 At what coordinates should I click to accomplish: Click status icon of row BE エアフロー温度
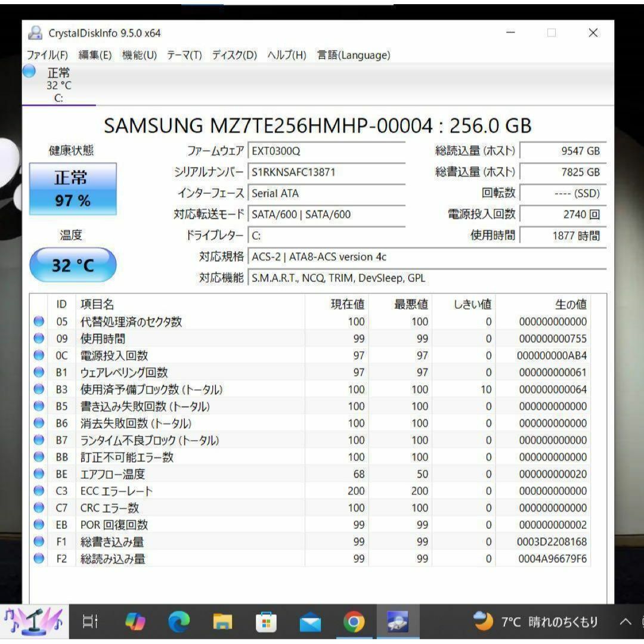39,473
